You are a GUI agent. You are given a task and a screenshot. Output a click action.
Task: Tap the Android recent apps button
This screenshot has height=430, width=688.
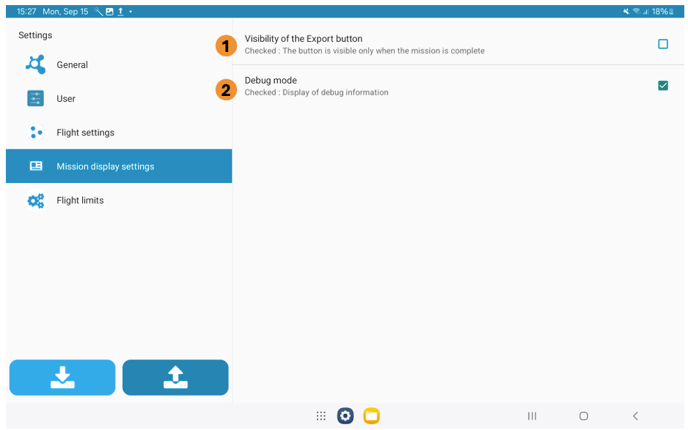[532, 416]
